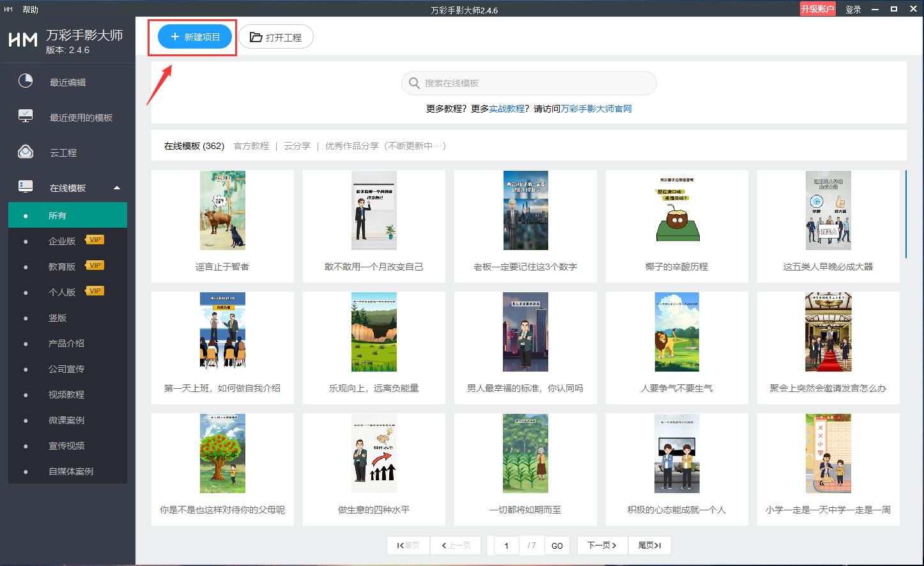Open the 帮助 menu
The height and width of the screenshot is (566, 924).
click(30, 10)
